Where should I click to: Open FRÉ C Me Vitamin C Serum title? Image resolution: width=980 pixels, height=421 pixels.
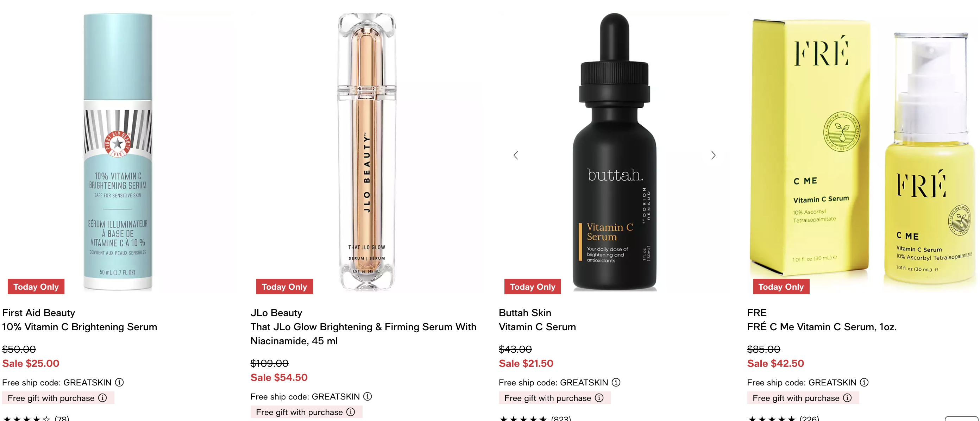coord(822,327)
